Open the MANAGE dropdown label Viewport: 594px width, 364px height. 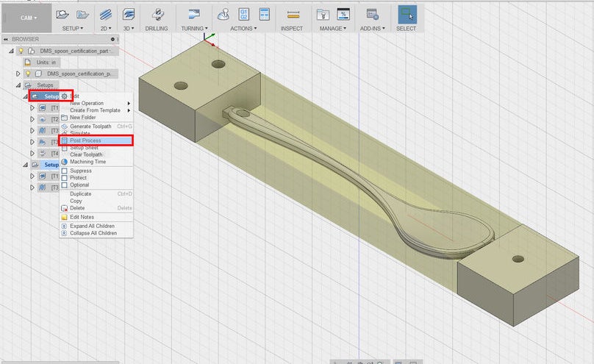pyautogui.click(x=332, y=29)
